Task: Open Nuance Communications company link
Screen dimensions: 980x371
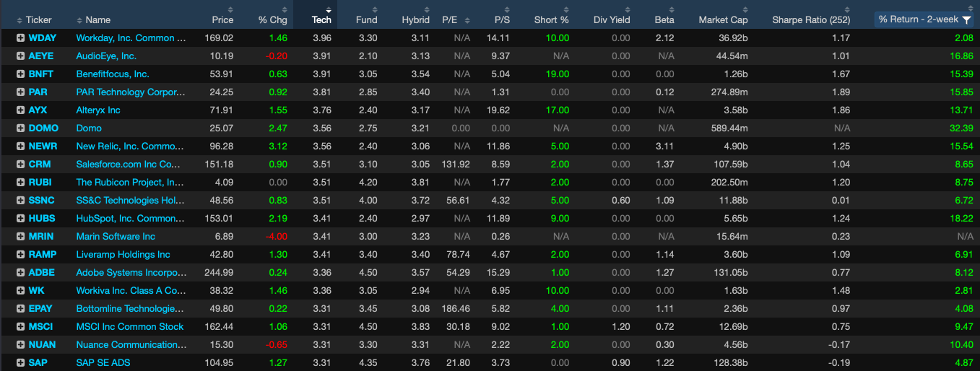Action: pos(131,344)
